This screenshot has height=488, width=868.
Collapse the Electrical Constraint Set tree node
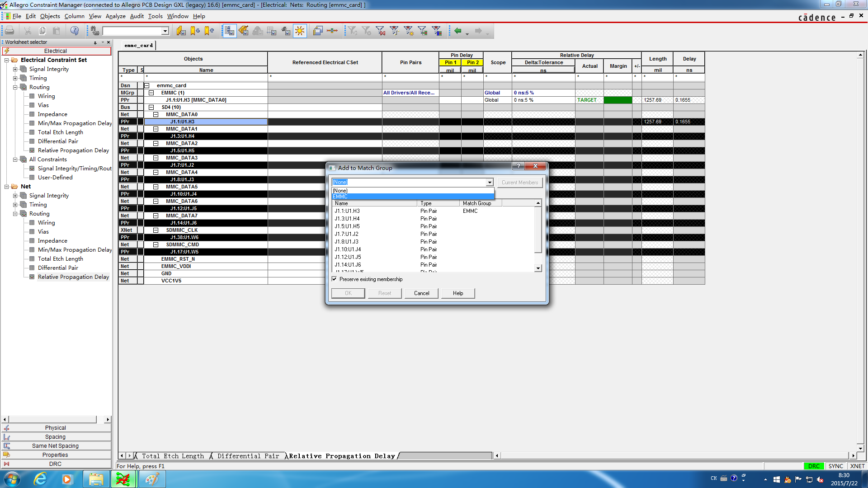[7, 60]
